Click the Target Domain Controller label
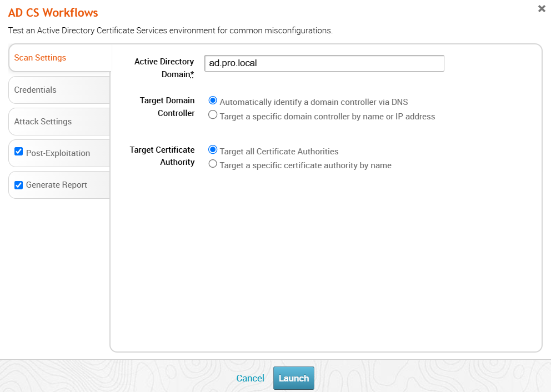 [167, 107]
